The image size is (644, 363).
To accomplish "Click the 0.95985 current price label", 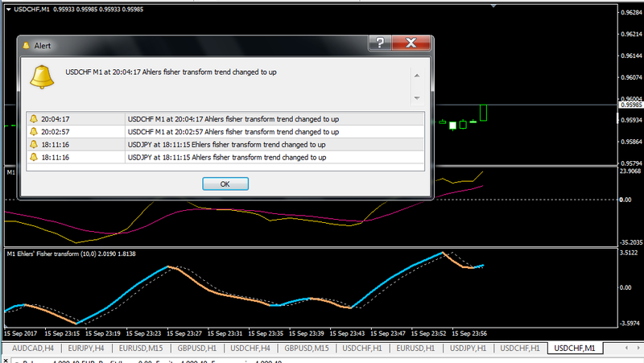I will coord(631,105).
